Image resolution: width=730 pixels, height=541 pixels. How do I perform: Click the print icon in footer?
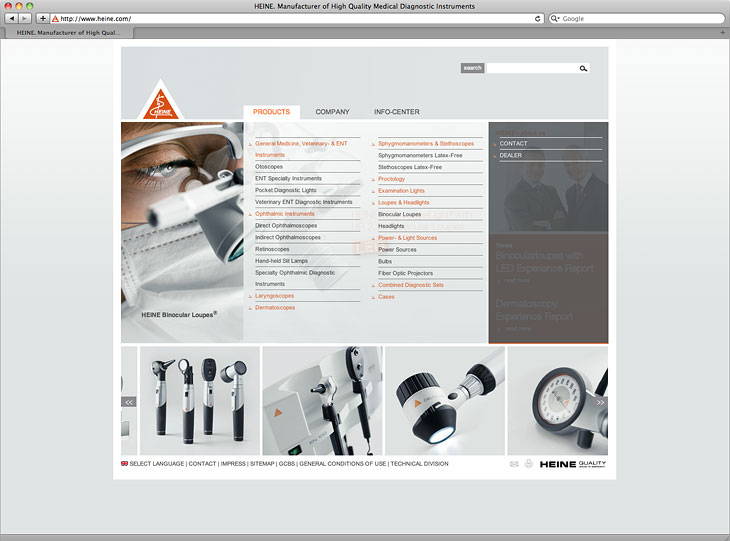click(x=528, y=464)
